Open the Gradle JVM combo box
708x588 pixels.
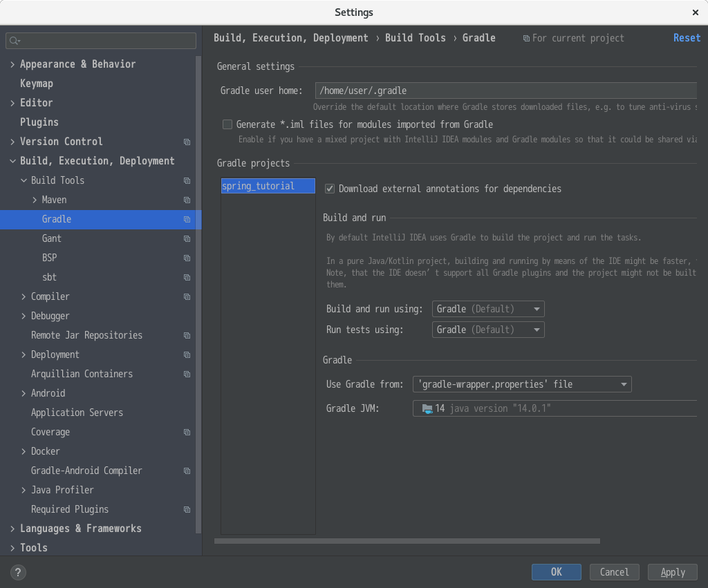point(555,408)
